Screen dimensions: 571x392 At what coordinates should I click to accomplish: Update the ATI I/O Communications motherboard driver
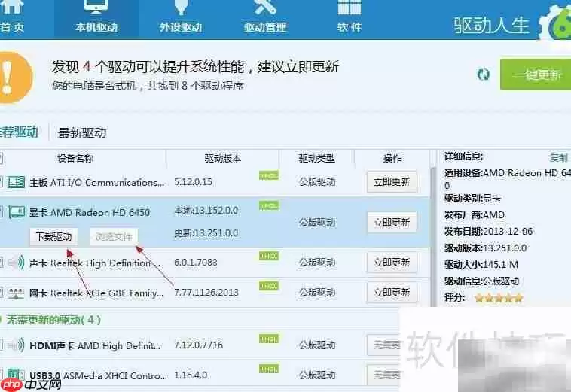point(392,182)
